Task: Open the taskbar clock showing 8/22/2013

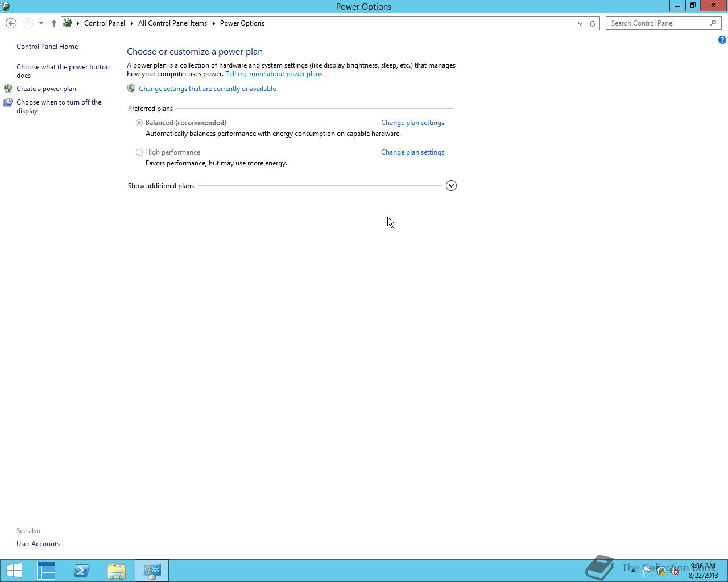Action: tap(703, 571)
